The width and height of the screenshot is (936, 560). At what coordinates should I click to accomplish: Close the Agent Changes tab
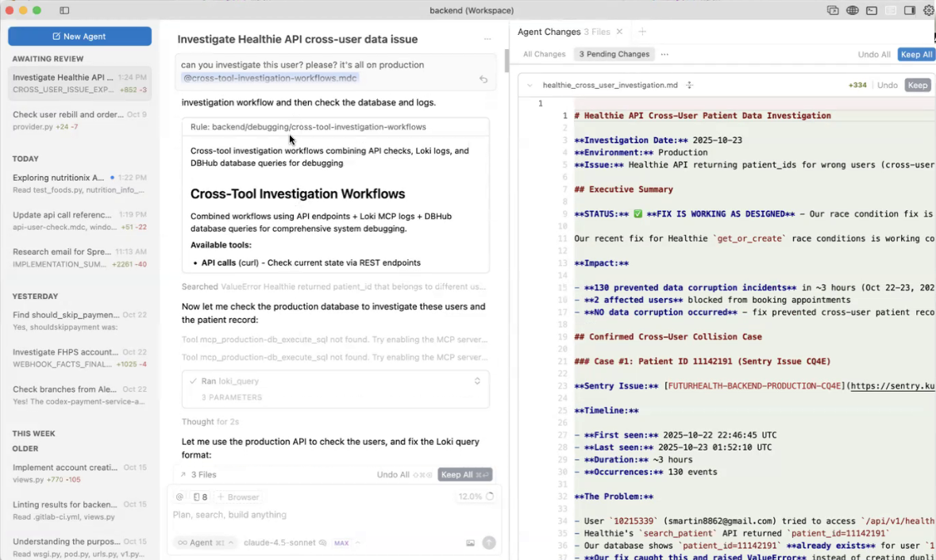(619, 32)
